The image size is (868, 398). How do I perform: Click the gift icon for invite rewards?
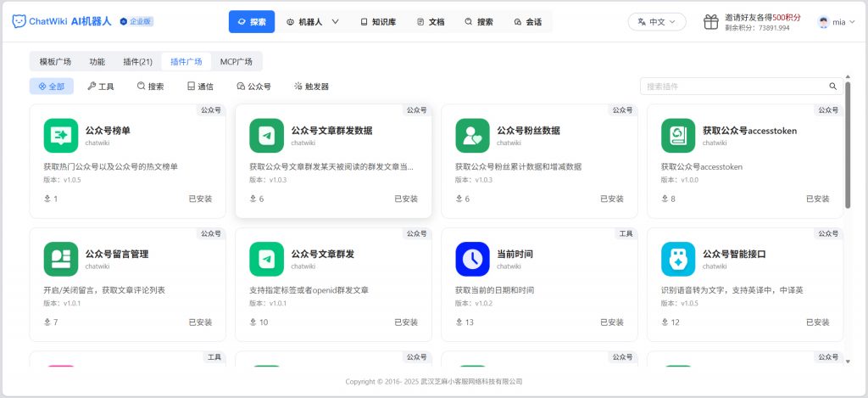click(x=711, y=21)
